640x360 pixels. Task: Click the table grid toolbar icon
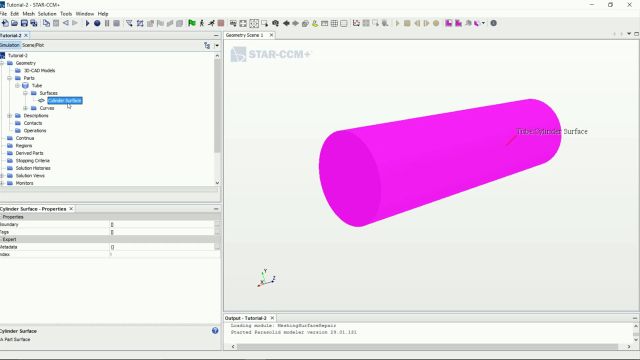click(x=334, y=23)
